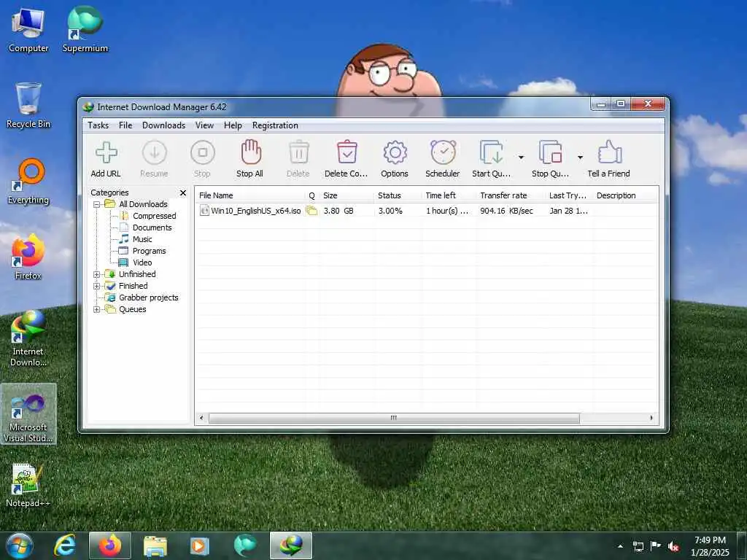This screenshot has width=747, height=560.
Task: Open Options gear icon
Action: (x=395, y=153)
